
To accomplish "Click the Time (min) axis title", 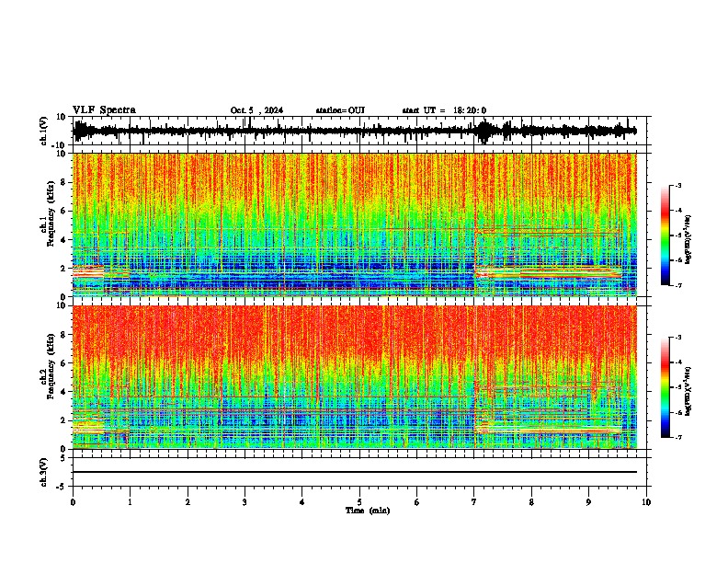I will pos(368,511).
